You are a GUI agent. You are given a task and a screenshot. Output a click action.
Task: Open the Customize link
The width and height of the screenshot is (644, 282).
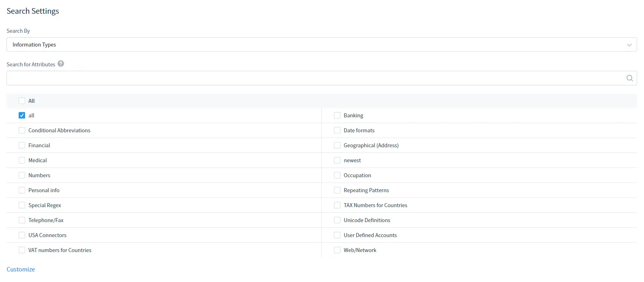point(21,269)
